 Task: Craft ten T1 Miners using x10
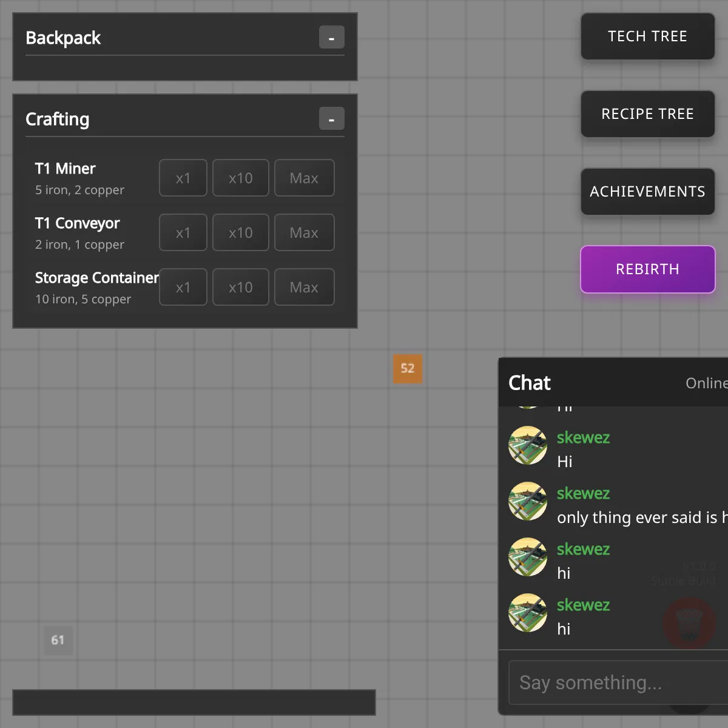[x=240, y=178]
